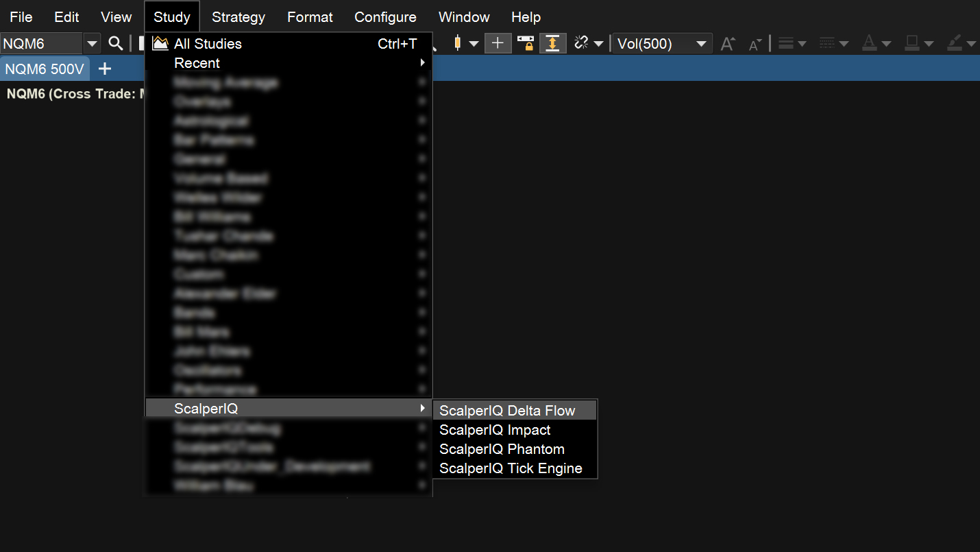Image resolution: width=980 pixels, height=552 pixels.
Task: Increase font size with the larger A icon
Action: pos(728,45)
